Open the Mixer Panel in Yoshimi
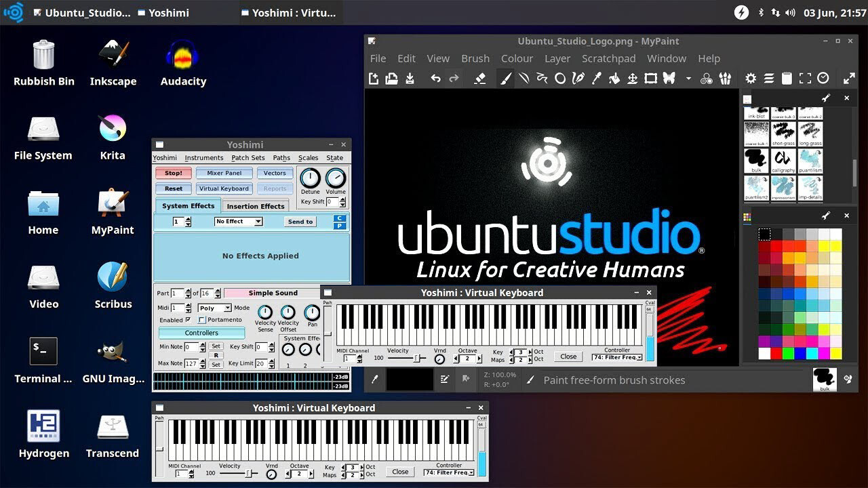Screen dimensions: 868x488 click(224, 173)
